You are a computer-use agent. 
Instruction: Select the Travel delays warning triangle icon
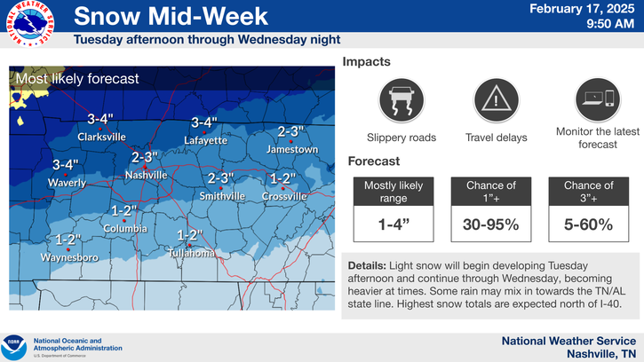coord(497,100)
